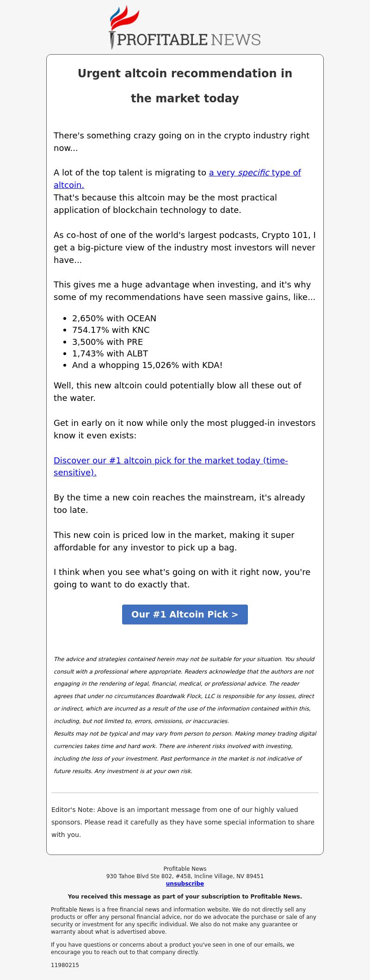This screenshot has width=370, height=980.
Task: Click the '754.17% with KNC' bullet item
Action: 111,330
